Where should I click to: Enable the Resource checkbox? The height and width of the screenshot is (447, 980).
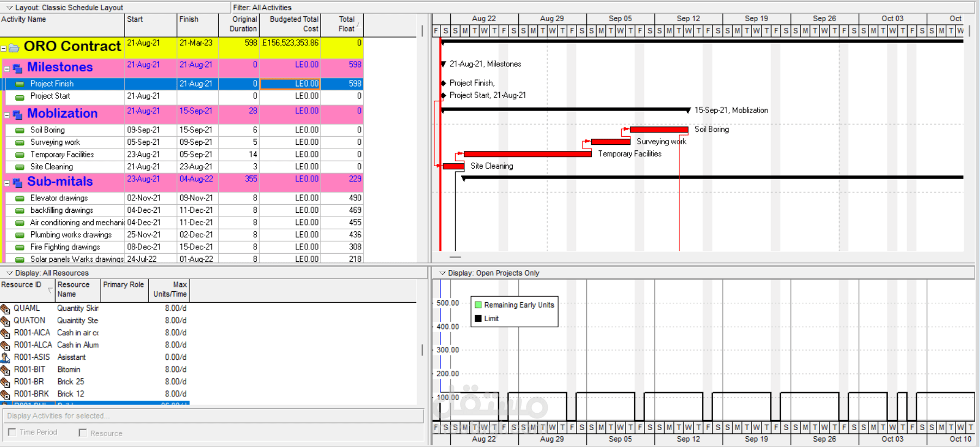click(x=83, y=433)
